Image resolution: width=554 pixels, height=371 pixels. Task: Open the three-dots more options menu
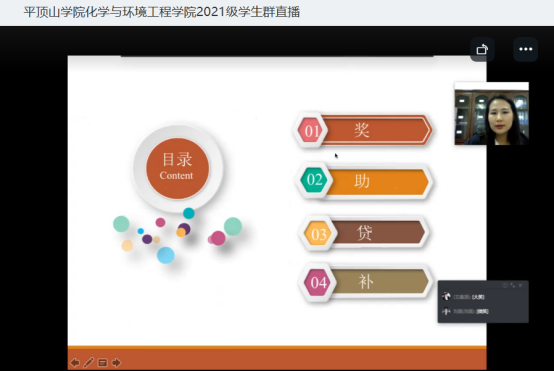point(525,49)
